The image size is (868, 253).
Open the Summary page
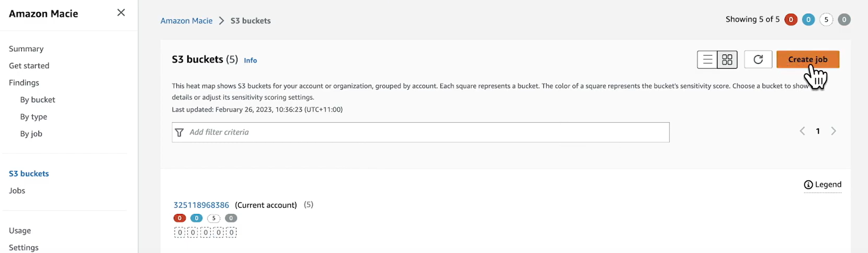[26, 49]
